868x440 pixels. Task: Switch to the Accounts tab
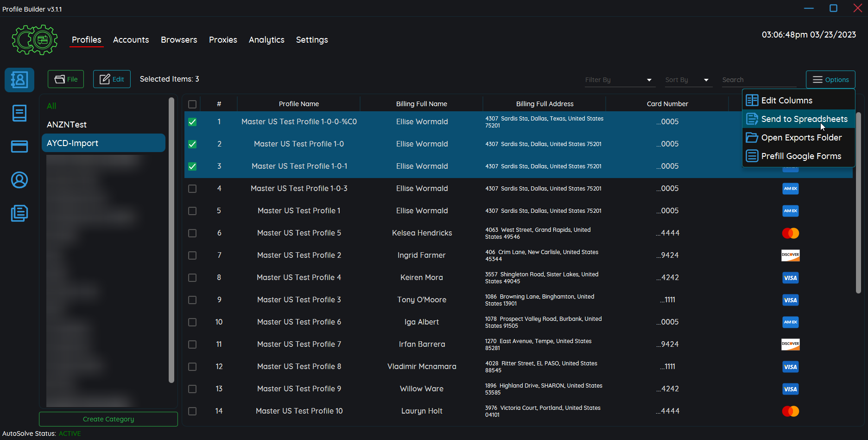[131, 40]
